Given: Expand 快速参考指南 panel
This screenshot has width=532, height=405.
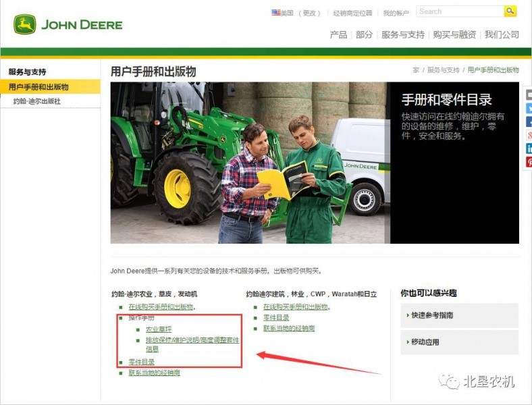Looking at the screenshot, I should [459, 315].
